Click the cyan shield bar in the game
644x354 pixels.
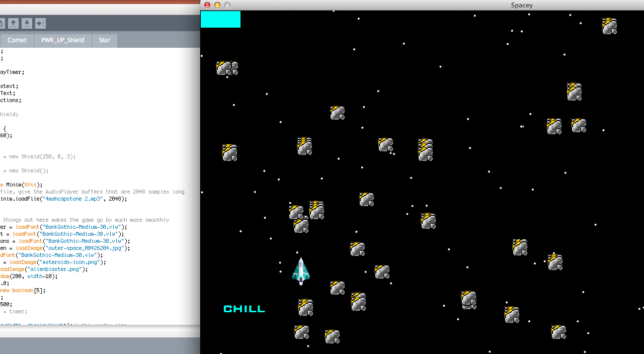click(220, 19)
